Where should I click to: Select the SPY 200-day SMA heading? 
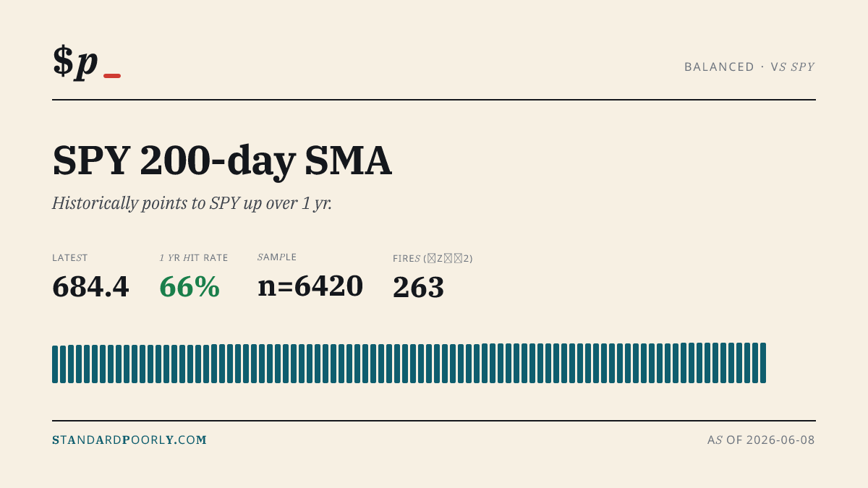(222, 160)
